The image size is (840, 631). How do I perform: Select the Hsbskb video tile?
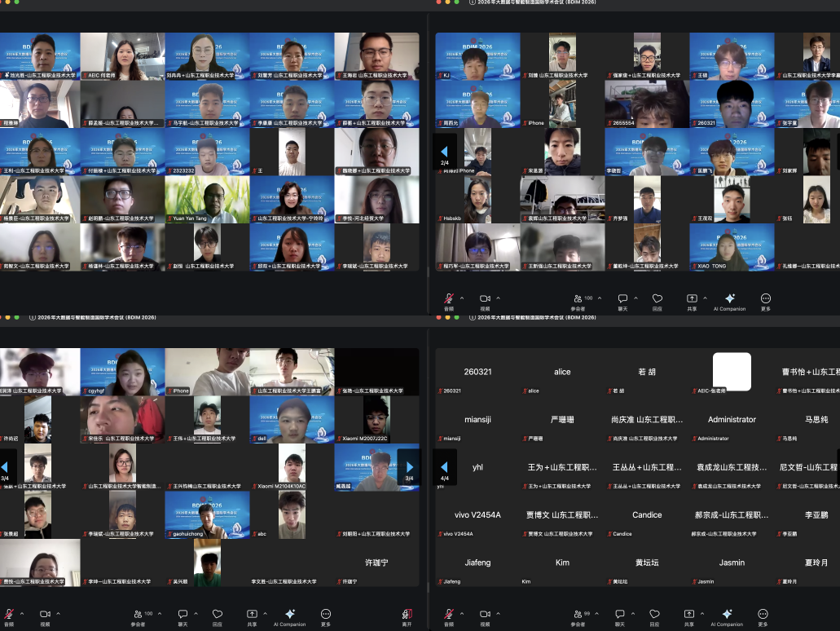[478, 200]
